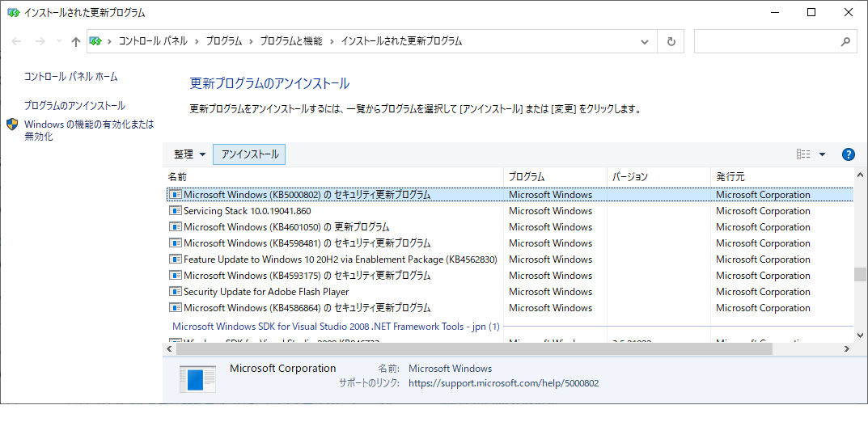Click in the search input field
Image resolution: width=868 pixels, height=422 pixels.
pyautogui.click(x=765, y=41)
